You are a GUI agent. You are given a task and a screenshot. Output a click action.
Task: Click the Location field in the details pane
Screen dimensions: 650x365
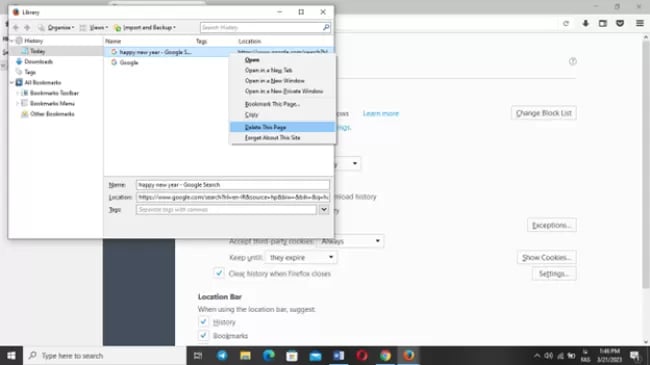[x=233, y=197]
